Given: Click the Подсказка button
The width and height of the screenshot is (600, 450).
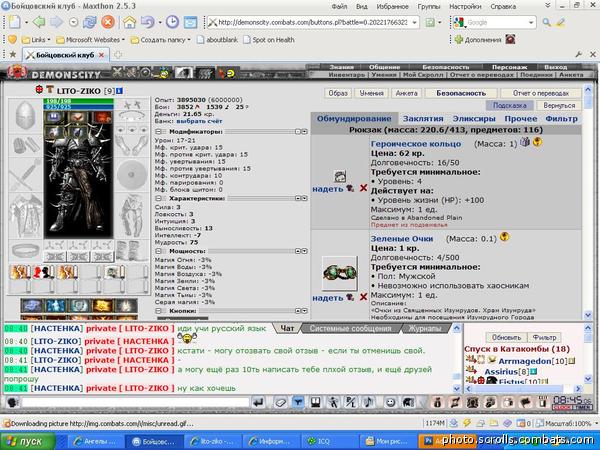Looking at the screenshot, I should pos(509,105).
